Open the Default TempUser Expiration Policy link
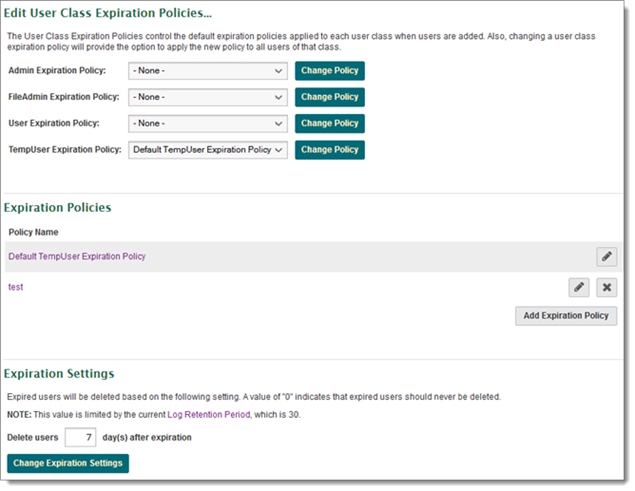The height and width of the screenshot is (491, 635). click(x=77, y=257)
